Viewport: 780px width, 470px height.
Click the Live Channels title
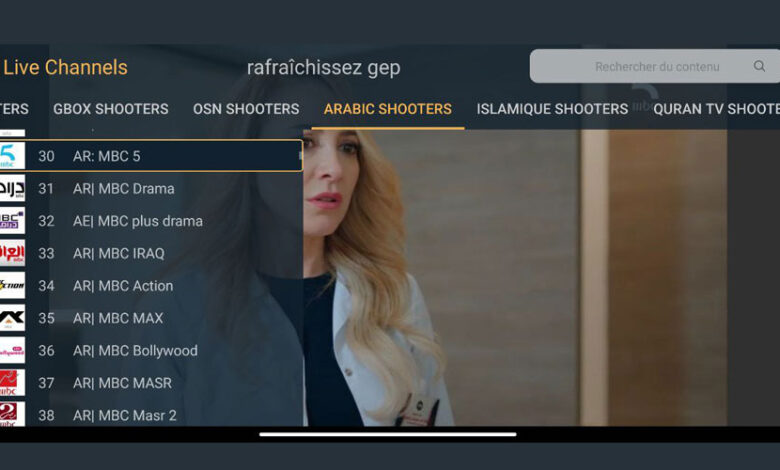65,67
